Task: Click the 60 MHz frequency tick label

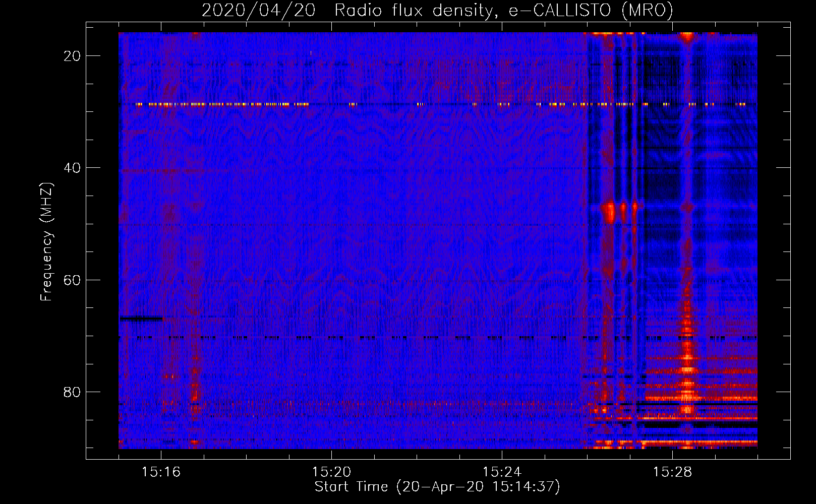Action: click(x=72, y=280)
